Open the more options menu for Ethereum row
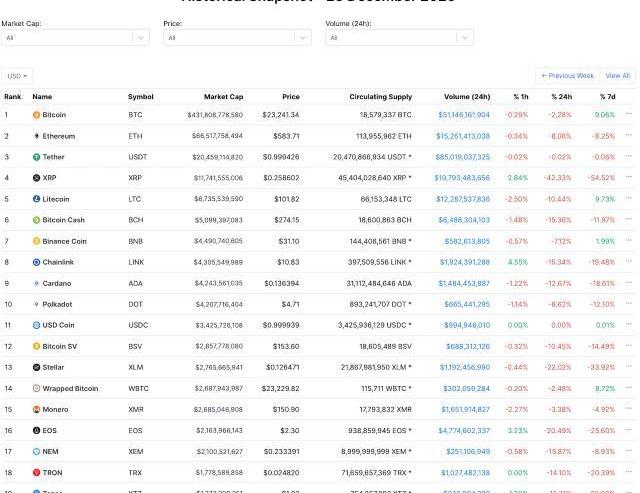 [x=629, y=136]
